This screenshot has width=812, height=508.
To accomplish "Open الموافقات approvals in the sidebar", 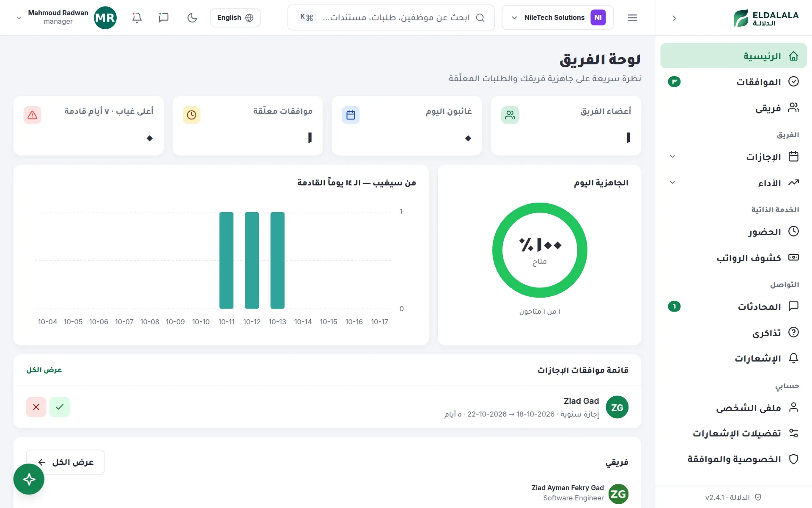I will (733, 82).
